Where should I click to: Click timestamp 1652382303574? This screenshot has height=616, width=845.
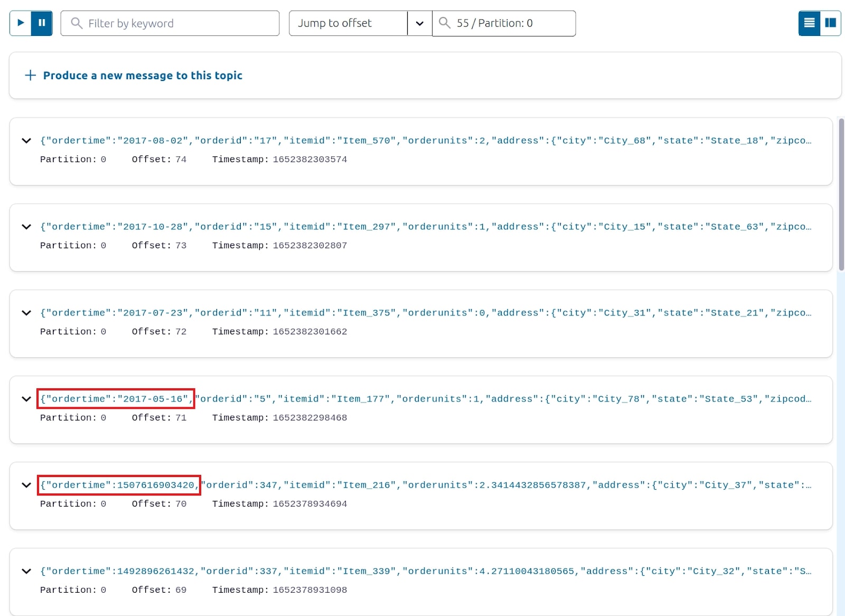coord(310,160)
